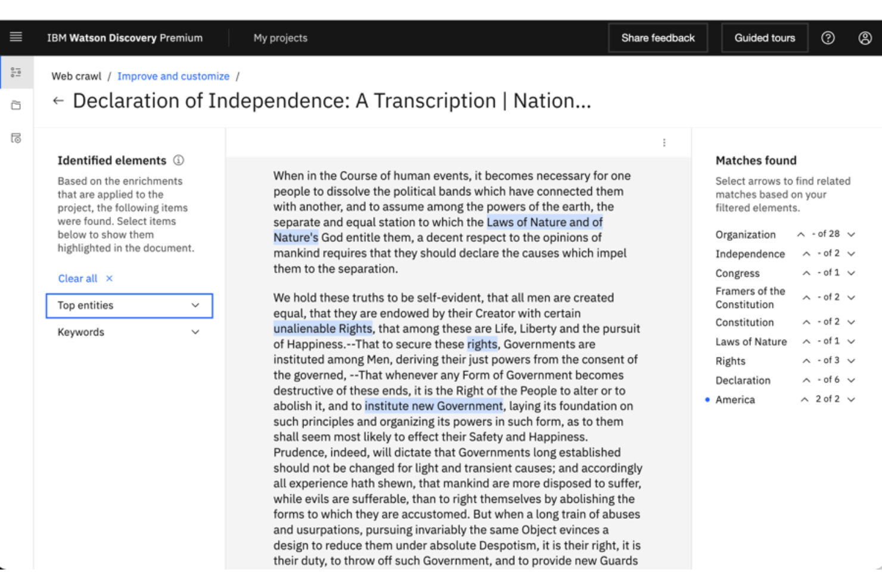882x588 pixels.
Task: Expand the Top entities section
Action: click(195, 305)
